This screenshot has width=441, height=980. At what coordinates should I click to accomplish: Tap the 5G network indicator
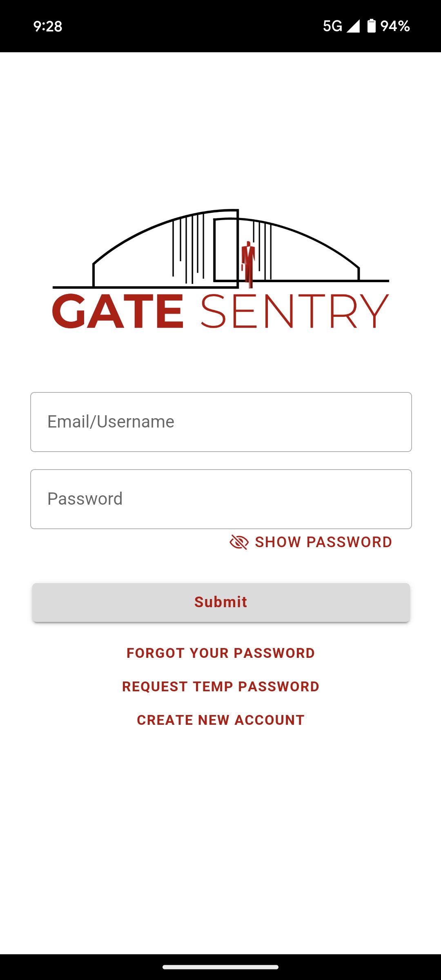332,26
